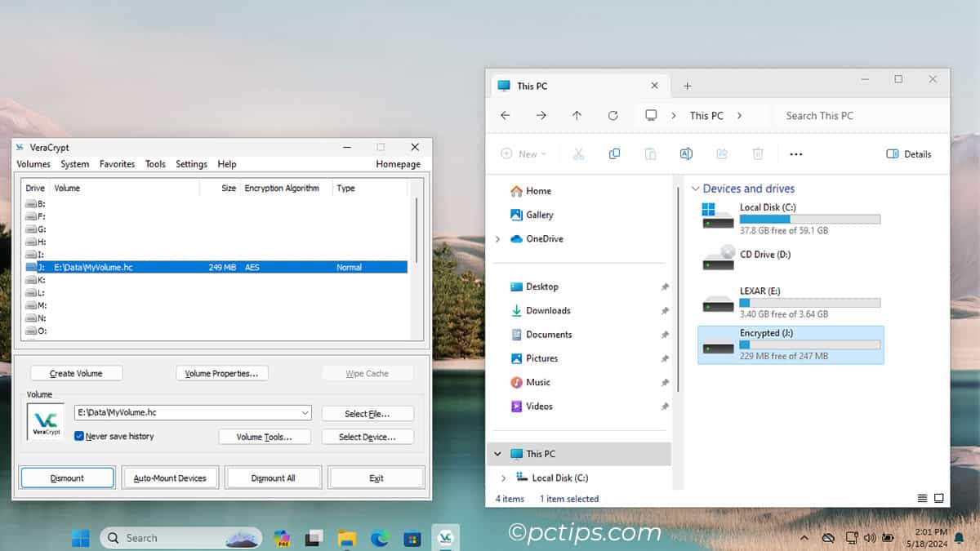The width and height of the screenshot is (980, 551).
Task: Open the Tools menu in VeraCrypt
Action: click(x=155, y=164)
